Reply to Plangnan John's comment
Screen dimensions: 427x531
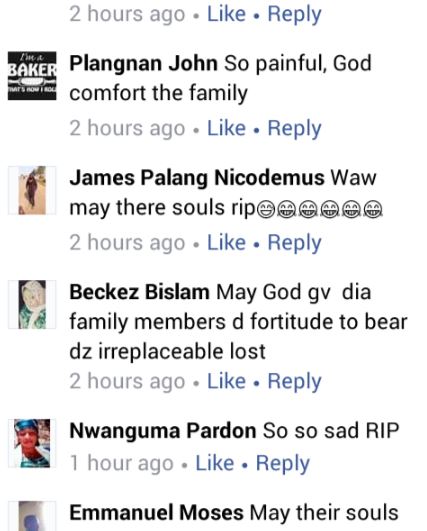[294, 129]
